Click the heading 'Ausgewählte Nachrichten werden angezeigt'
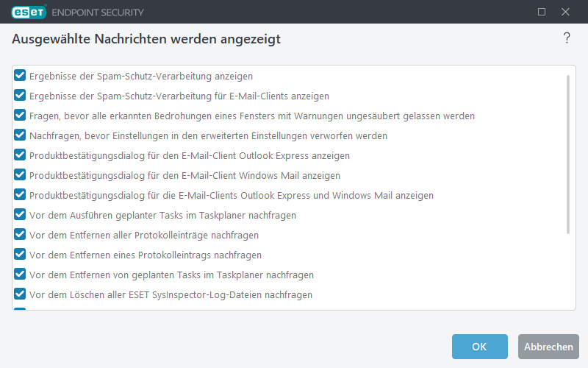The image size is (588, 368). (x=146, y=39)
